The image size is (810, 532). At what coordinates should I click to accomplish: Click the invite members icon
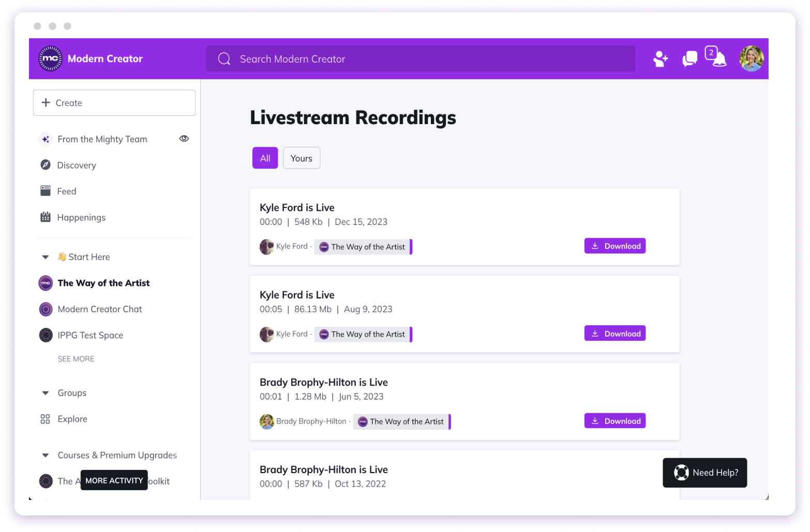click(x=660, y=58)
